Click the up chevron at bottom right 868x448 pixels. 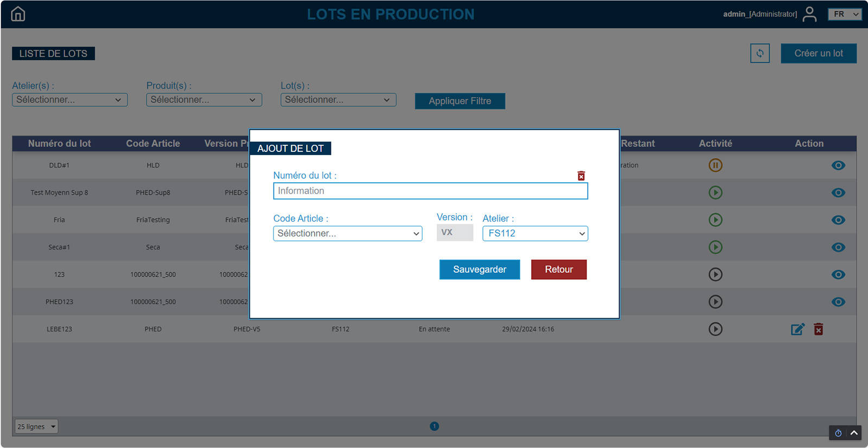tap(854, 433)
